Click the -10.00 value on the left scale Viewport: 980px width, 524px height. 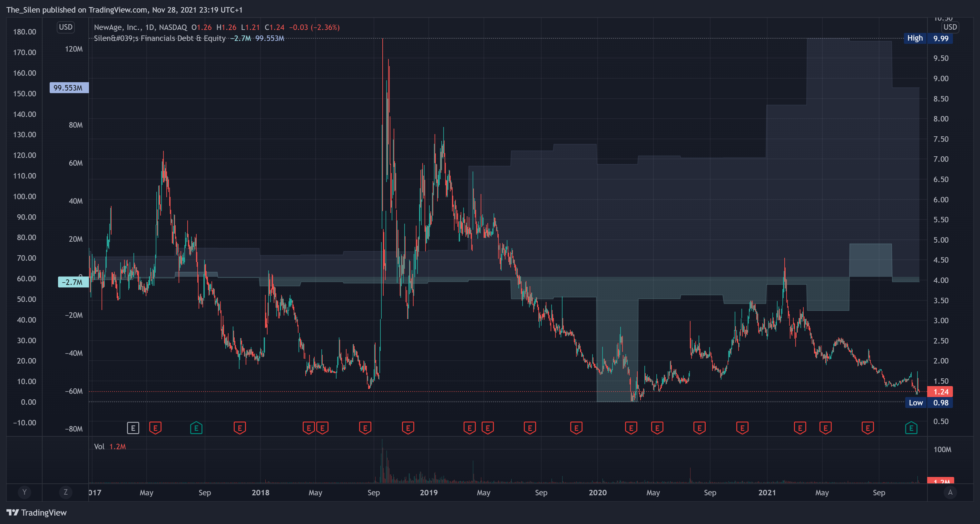tap(25, 423)
